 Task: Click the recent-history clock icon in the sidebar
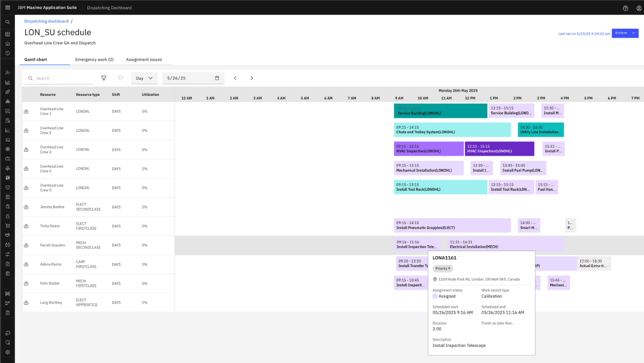pos(7,53)
